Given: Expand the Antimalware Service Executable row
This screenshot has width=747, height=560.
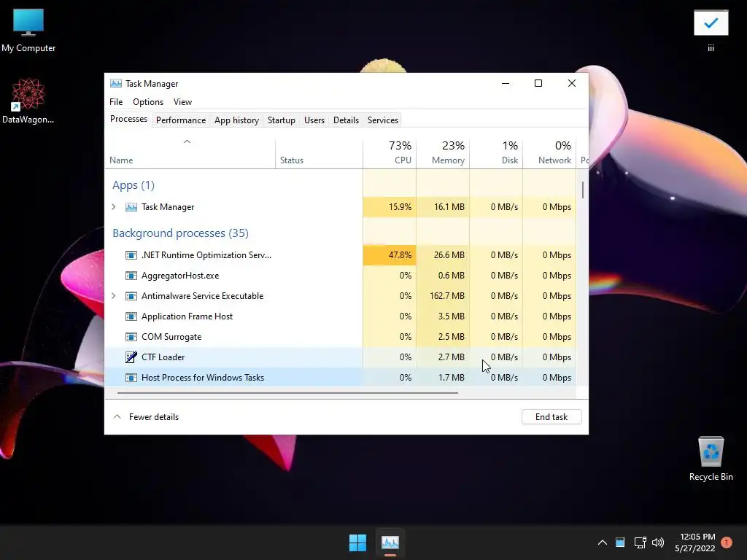Looking at the screenshot, I should coord(113,296).
